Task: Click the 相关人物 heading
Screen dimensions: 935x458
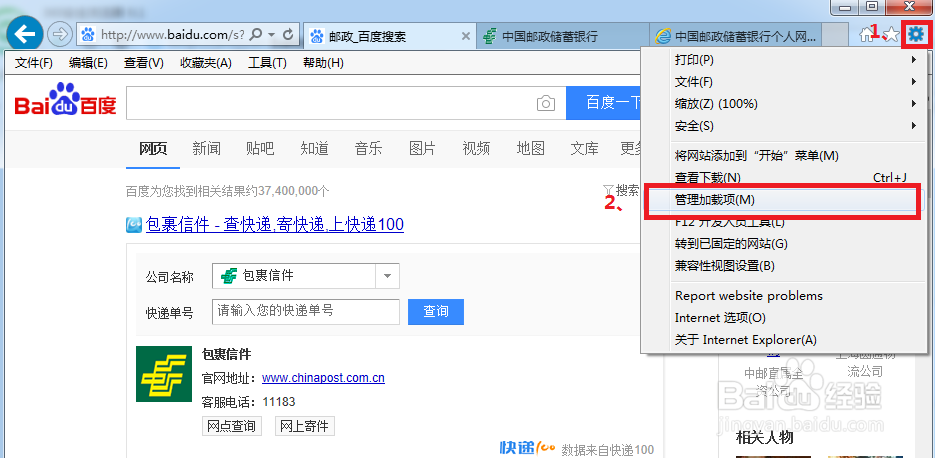Action: (765, 437)
